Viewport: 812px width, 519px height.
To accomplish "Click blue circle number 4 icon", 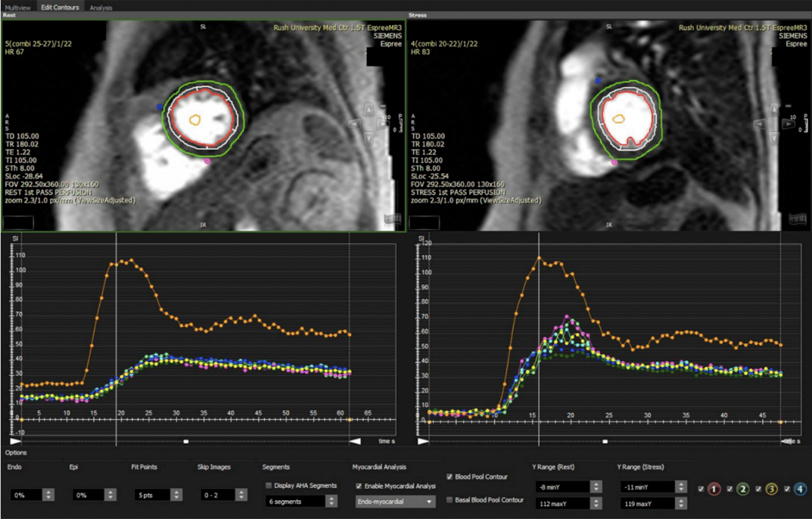I will (x=800, y=489).
